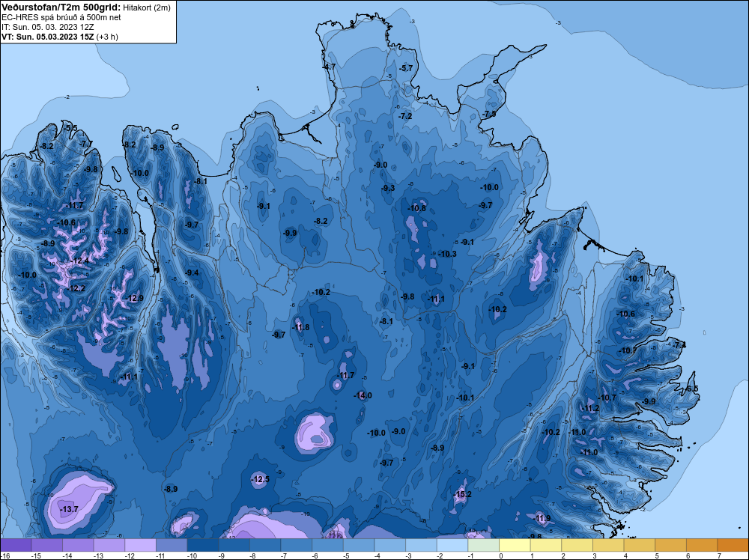Click the -11.2 temperature label
Viewport: 749px width, 560px height.
590,408
